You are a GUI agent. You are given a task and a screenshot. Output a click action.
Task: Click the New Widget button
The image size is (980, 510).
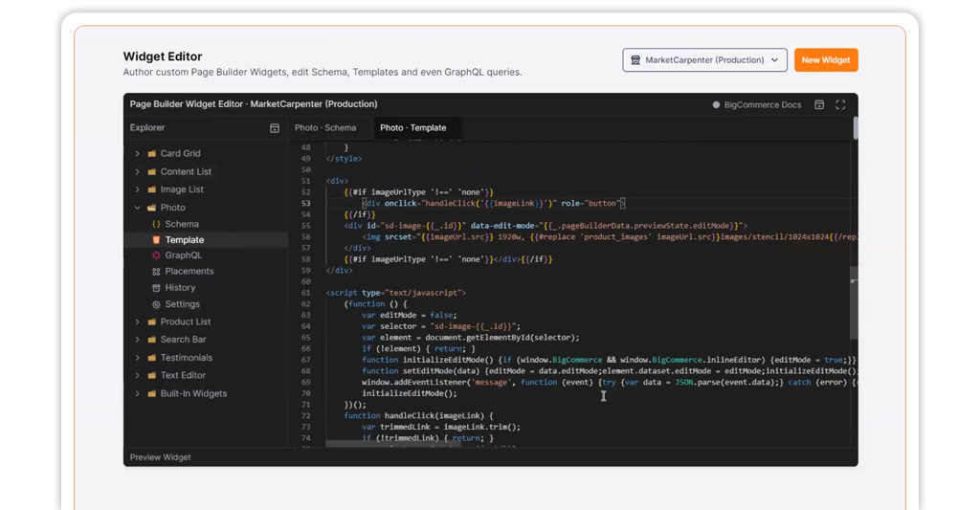[x=826, y=60]
